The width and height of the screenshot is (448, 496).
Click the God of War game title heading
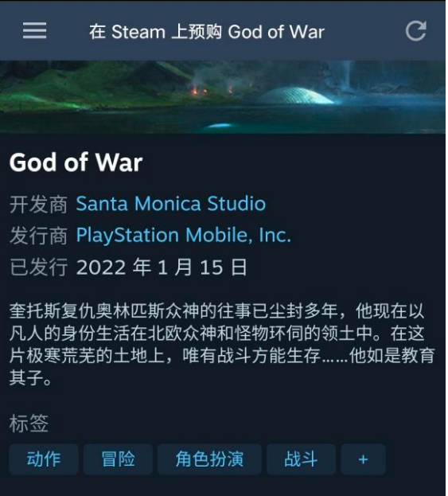pyautogui.click(x=76, y=162)
